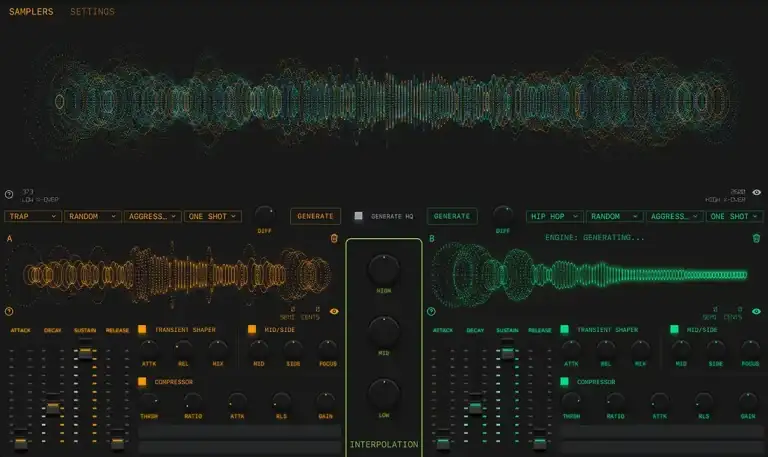Image resolution: width=768 pixels, height=457 pixels.
Task: Click sampler A's compressor THRSH knob
Action: (149, 402)
